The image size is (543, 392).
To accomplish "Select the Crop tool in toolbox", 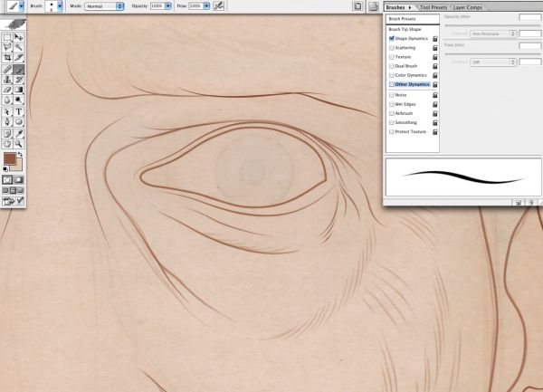I will (7, 57).
